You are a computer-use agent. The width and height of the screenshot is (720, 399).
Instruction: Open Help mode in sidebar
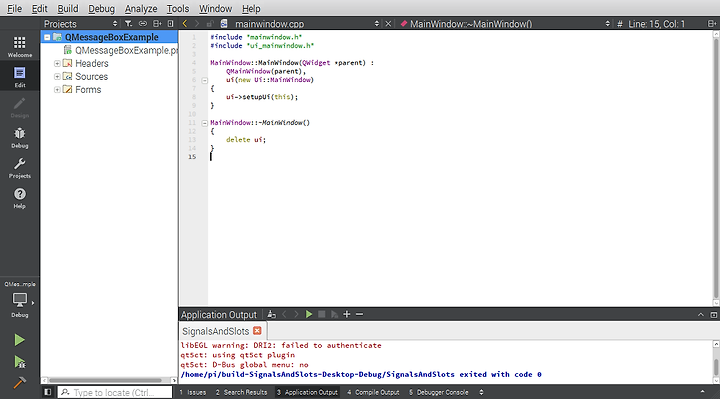click(20, 198)
